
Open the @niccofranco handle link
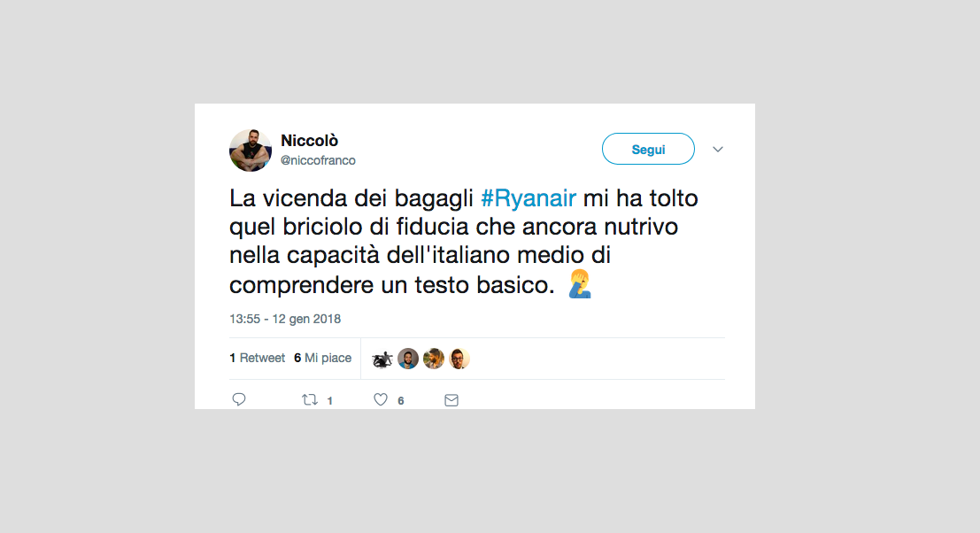[318, 160]
